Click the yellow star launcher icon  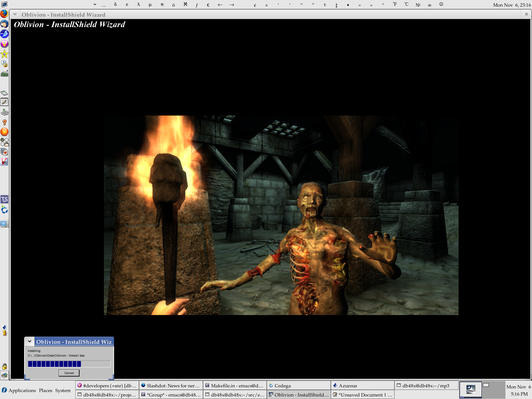click(x=4, y=54)
